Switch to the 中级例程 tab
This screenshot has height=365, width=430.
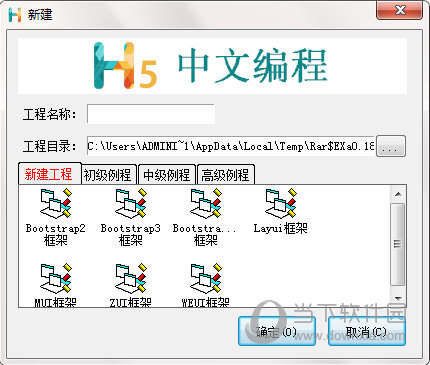[x=166, y=175]
